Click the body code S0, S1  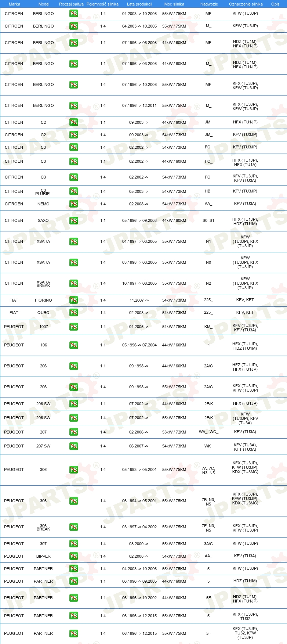[x=208, y=220]
